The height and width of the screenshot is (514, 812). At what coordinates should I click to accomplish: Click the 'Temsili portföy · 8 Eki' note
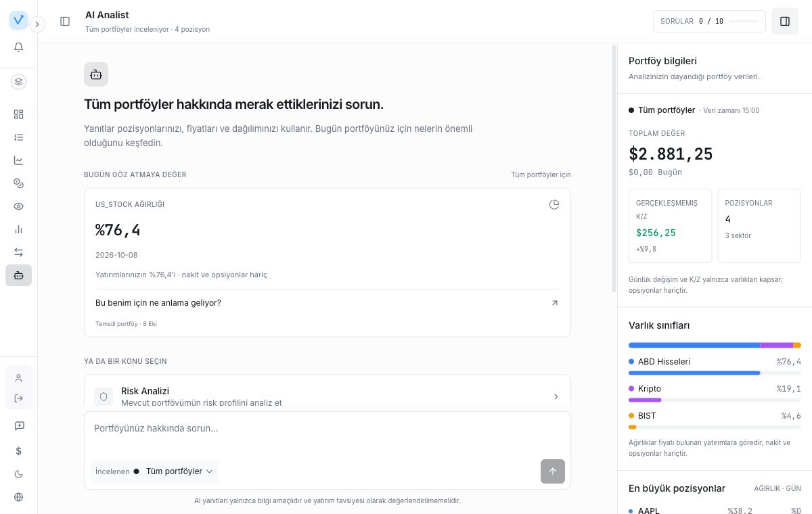(126, 324)
